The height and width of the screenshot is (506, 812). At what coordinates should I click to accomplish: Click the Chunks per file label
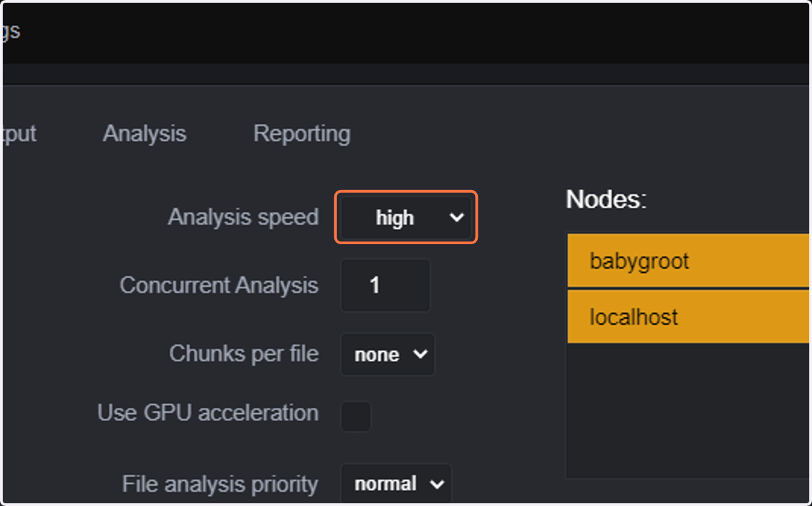[x=244, y=353]
